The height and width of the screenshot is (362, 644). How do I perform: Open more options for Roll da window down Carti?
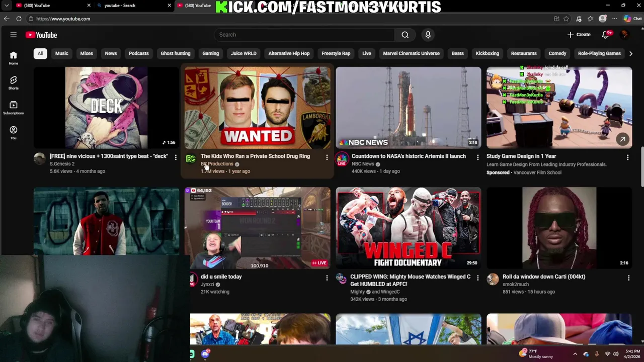pos(628,278)
